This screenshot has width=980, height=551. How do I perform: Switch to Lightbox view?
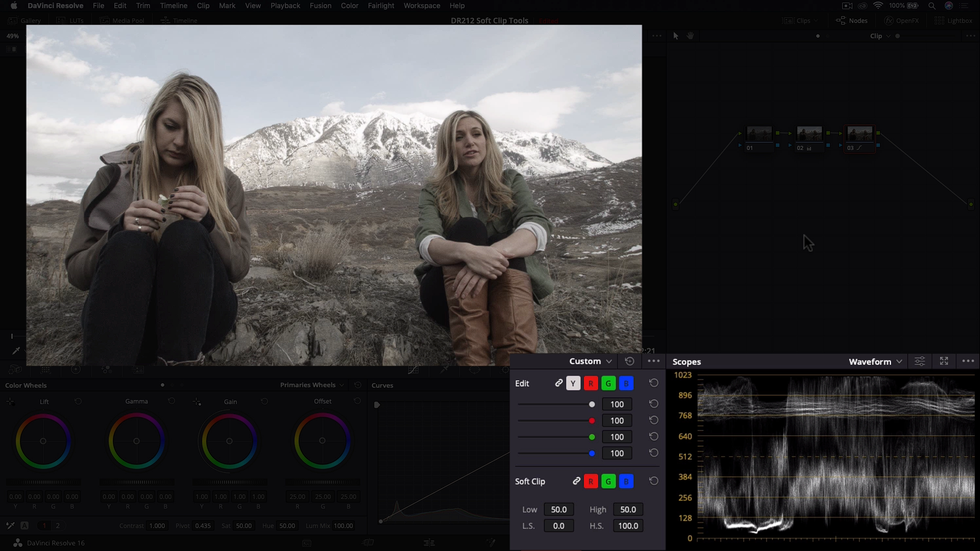[953, 20]
